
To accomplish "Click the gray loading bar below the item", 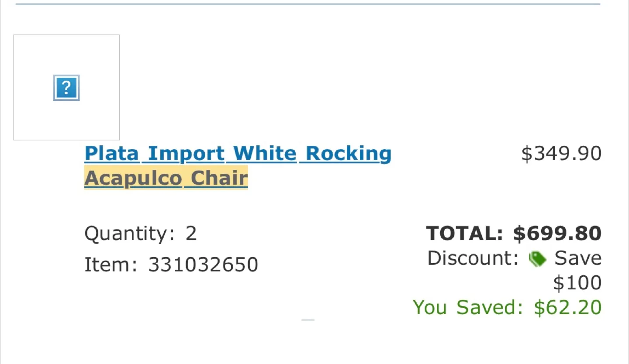I will (307, 320).
